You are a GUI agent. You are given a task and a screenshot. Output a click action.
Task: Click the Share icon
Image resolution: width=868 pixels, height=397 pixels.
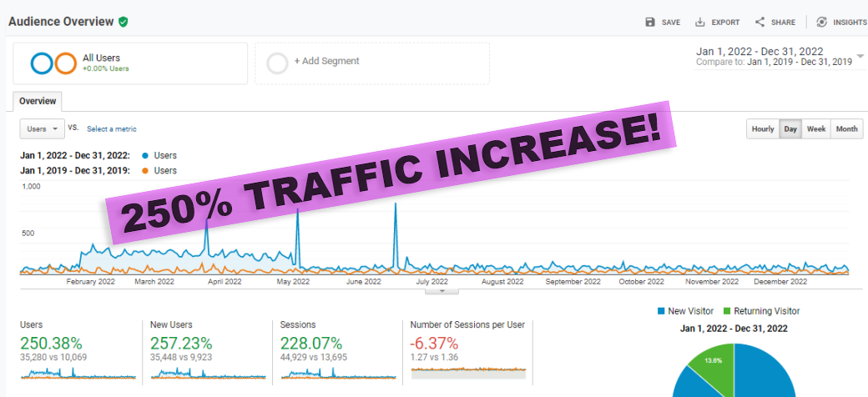759,23
